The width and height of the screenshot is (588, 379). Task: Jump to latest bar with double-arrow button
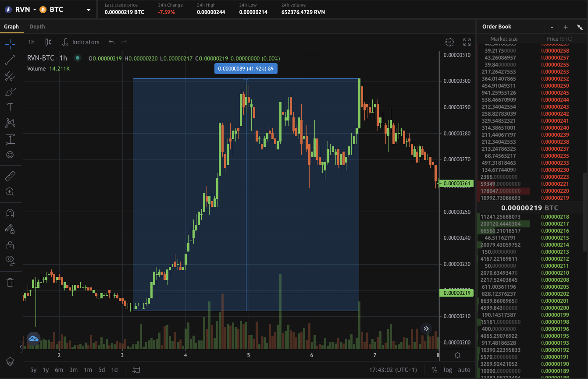coord(426,328)
